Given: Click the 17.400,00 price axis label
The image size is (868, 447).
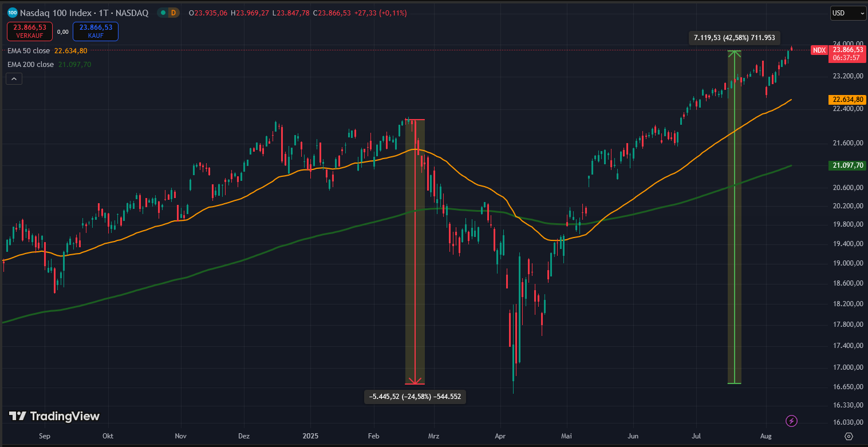Looking at the screenshot, I should [x=847, y=346].
